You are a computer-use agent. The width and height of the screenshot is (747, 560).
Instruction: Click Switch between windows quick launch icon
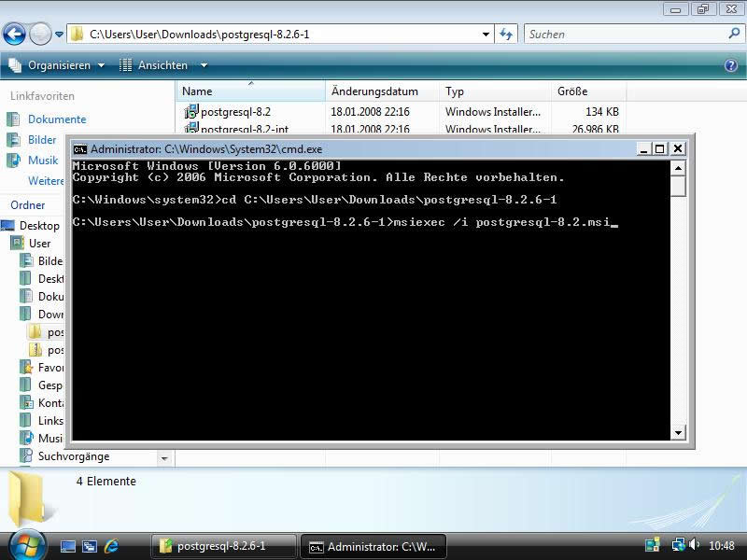[89, 546]
